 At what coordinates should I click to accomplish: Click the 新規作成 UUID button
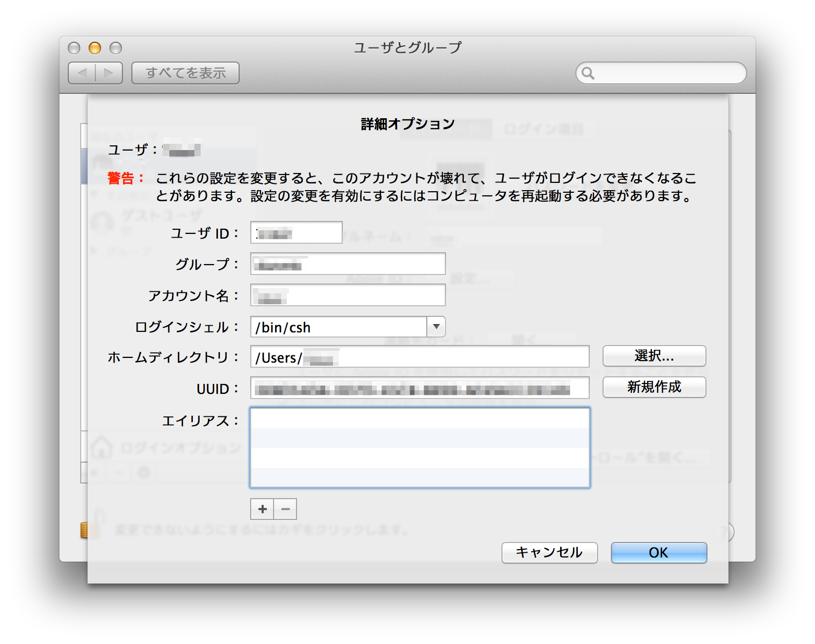pyautogui.click(x=654, y=387)
